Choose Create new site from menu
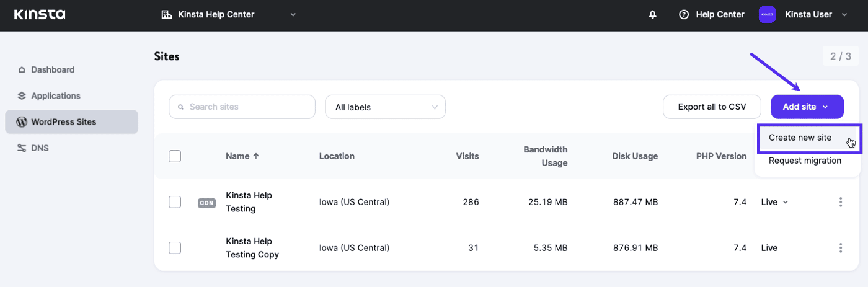Viewport: 868px width, 287px height. [800, 138]
